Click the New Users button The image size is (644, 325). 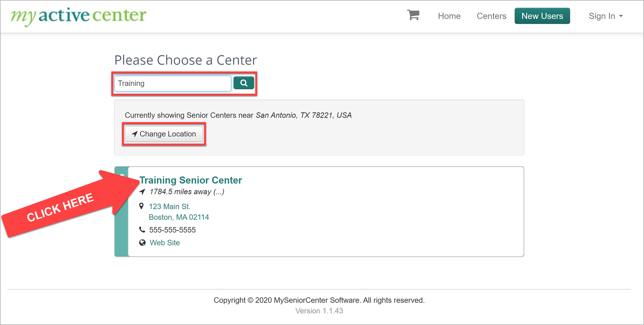[x=542, y=16]
